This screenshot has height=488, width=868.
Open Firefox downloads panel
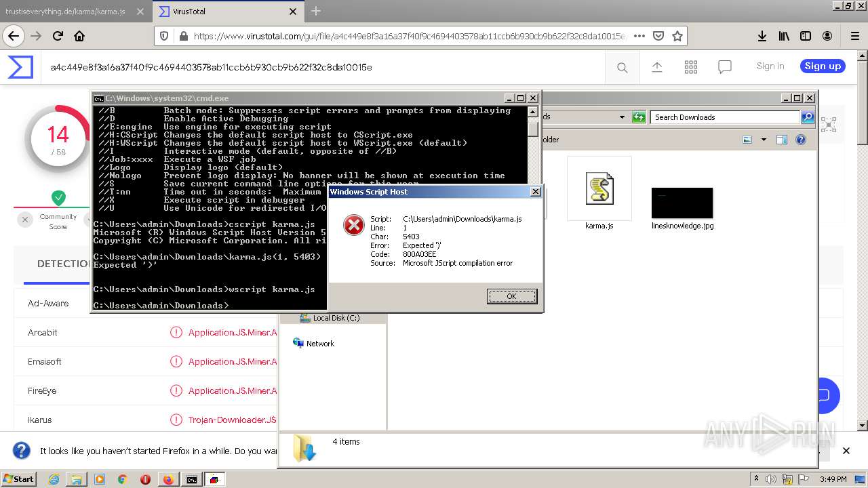(762, 36)
